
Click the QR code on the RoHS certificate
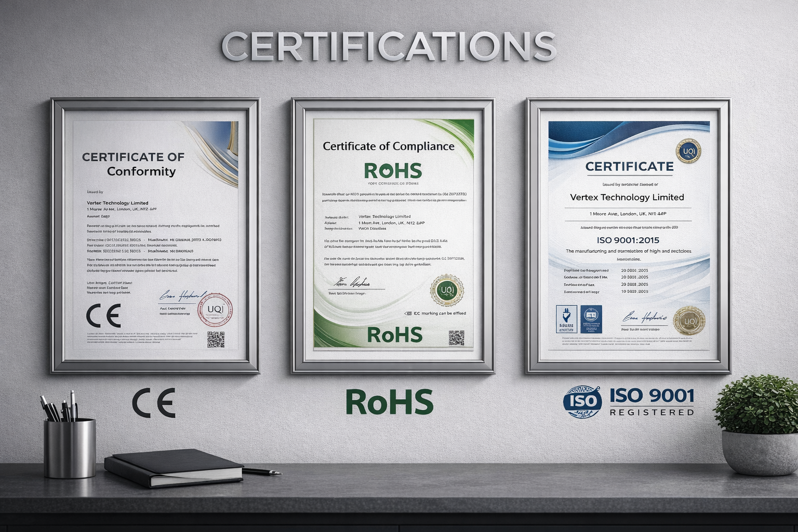coord(457,337)
